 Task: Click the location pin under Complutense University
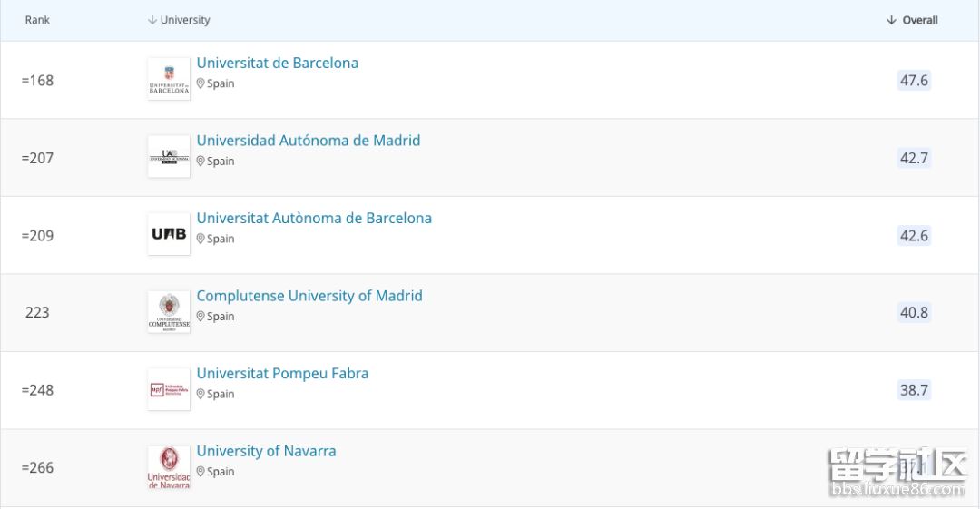[201, 317]
